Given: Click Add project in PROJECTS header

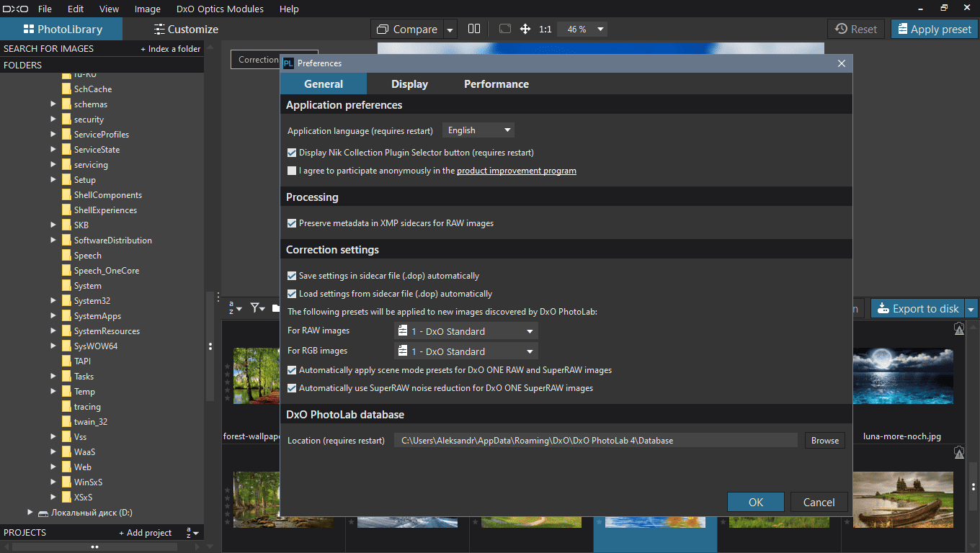Looking at the screenshot, I should tap(146, 533).
